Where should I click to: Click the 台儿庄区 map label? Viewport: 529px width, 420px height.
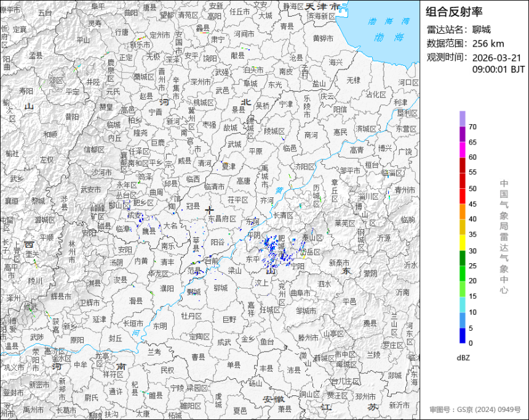pyautogui.click(x=345, y=381)
